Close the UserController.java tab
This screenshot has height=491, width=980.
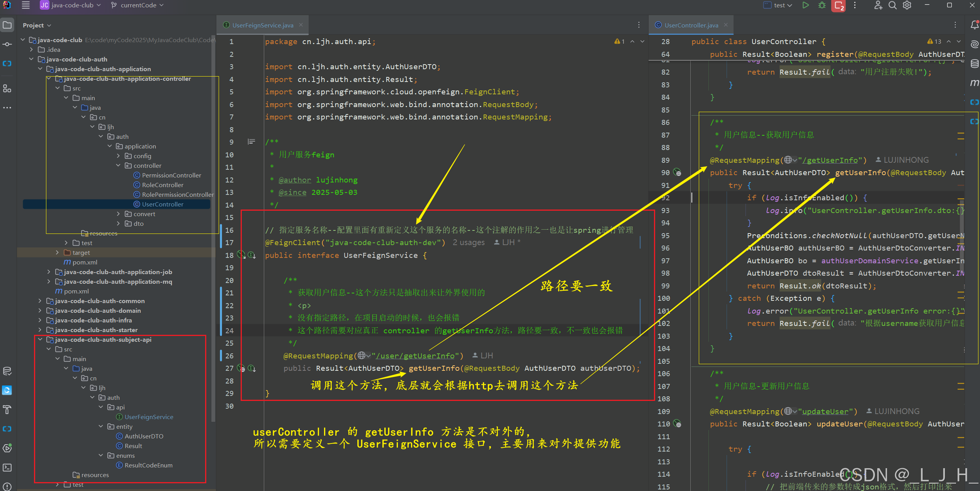tap(726, 25)
